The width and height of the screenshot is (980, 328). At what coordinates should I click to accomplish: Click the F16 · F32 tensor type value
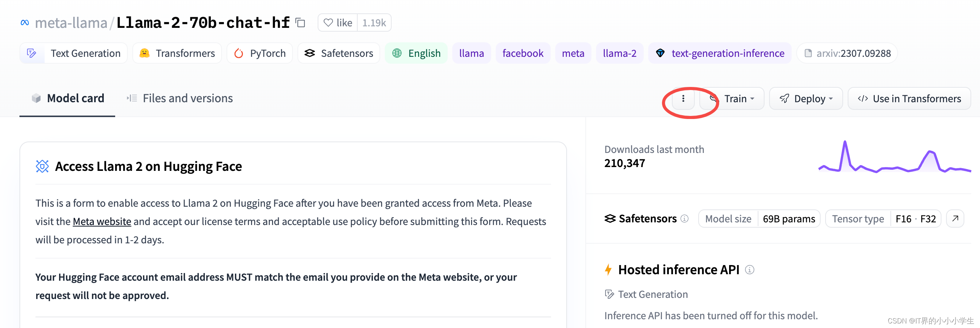click(x=916, y=219)
